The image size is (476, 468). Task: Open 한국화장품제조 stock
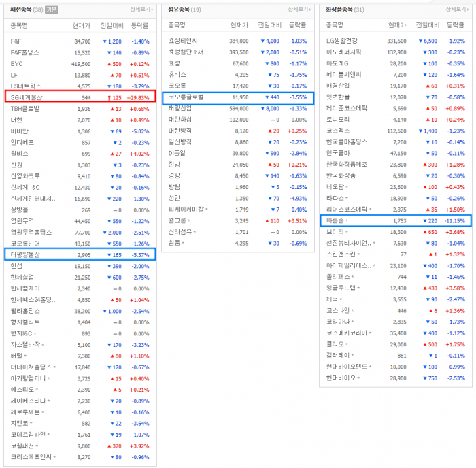(x=347, y=165)
